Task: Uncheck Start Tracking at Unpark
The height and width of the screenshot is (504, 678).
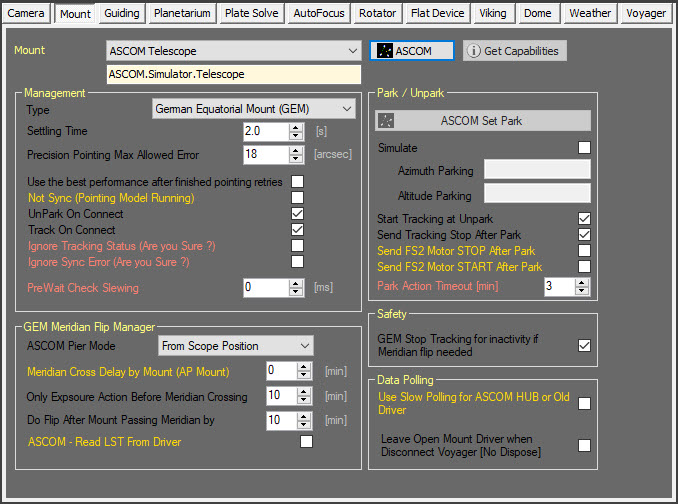Action: tap(584, 219)
